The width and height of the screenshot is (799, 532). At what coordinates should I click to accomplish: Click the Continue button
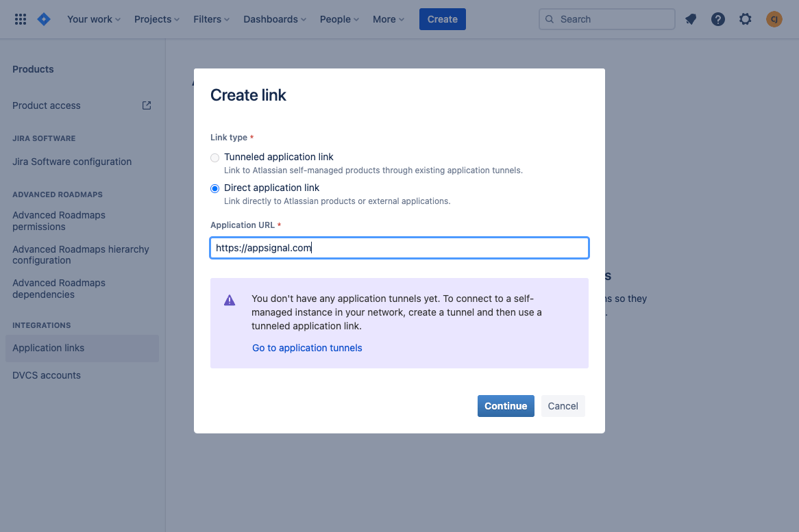[506, 406]
